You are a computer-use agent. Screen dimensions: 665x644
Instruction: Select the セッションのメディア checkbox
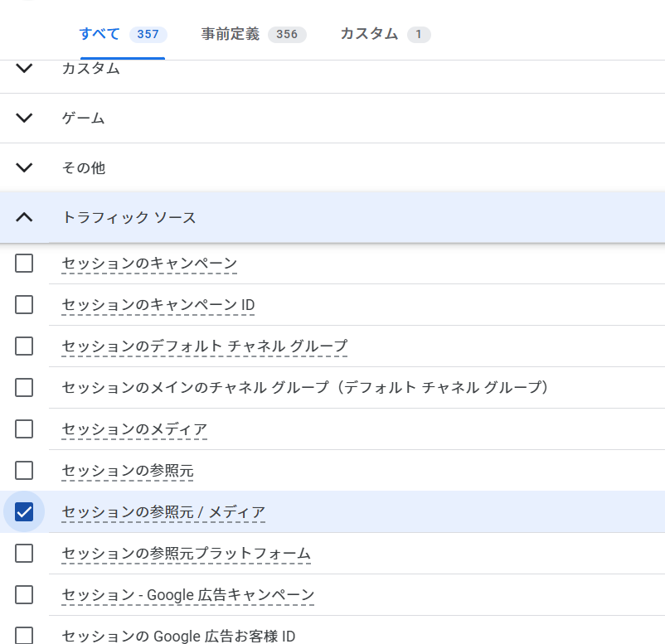[24, 429]
